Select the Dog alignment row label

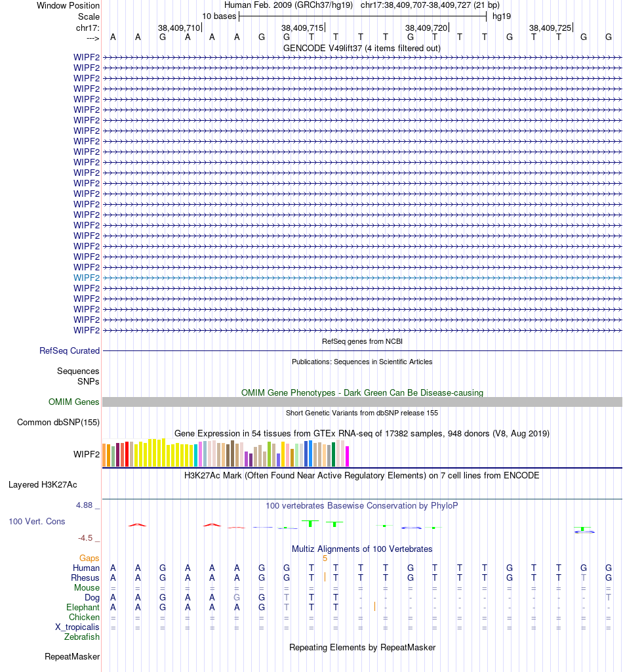click(x=92, y=597)
